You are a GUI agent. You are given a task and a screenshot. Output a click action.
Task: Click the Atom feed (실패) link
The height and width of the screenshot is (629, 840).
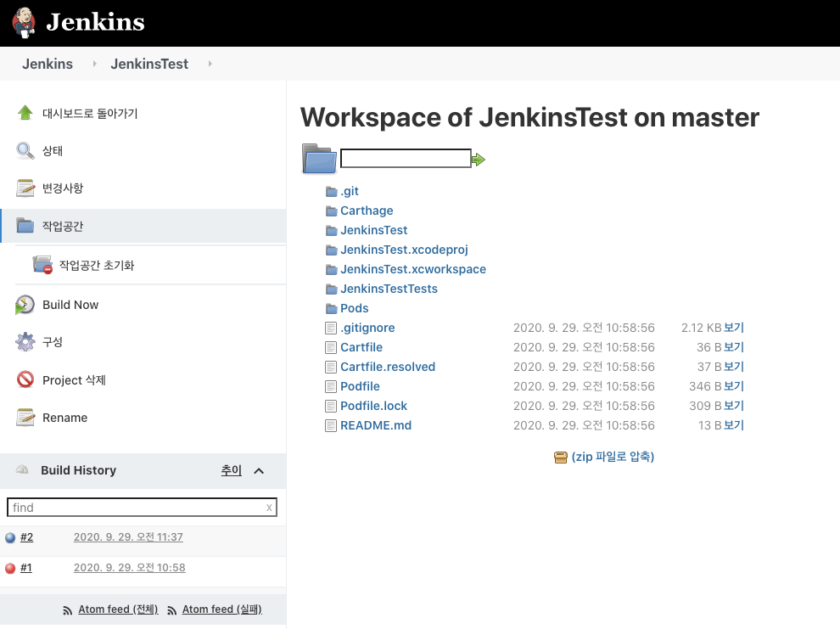tap(221, 609)
